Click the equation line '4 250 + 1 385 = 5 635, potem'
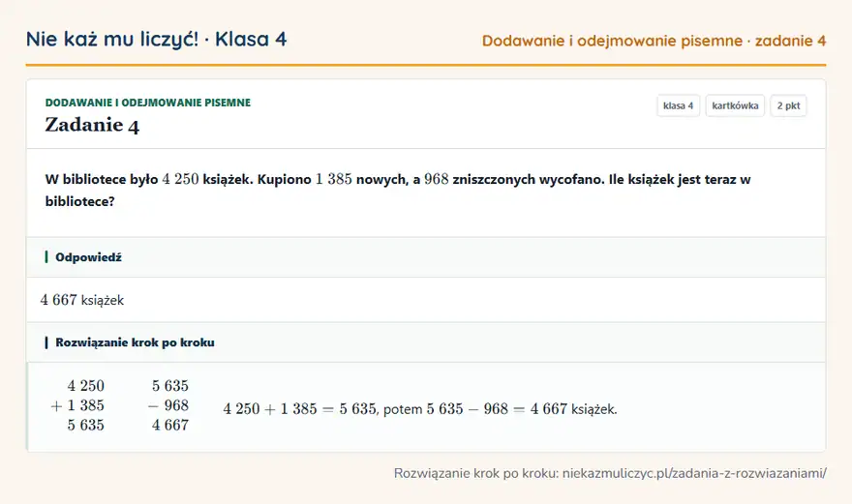The width and height of the screenshot is (852, 504). (420, 409)
